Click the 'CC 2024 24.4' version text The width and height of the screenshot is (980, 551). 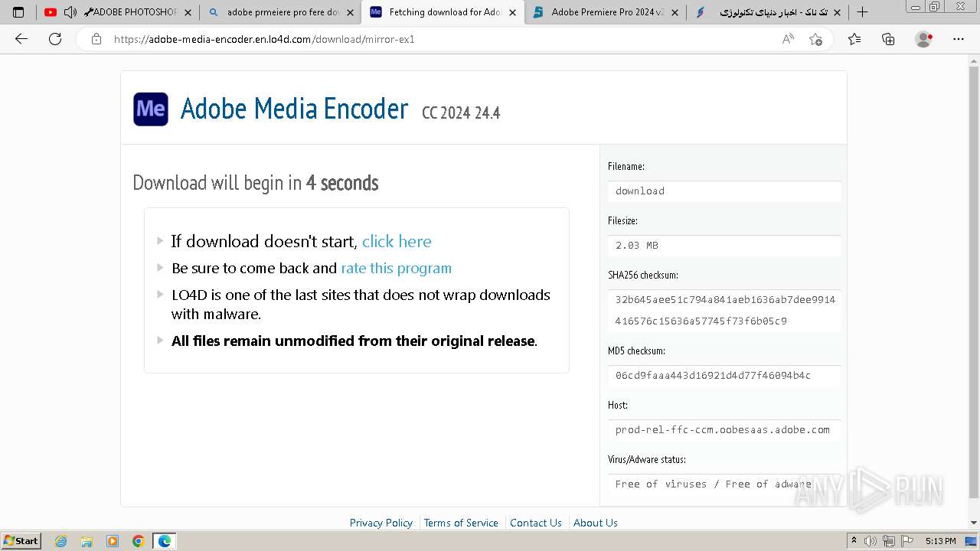tap(461, 112)
